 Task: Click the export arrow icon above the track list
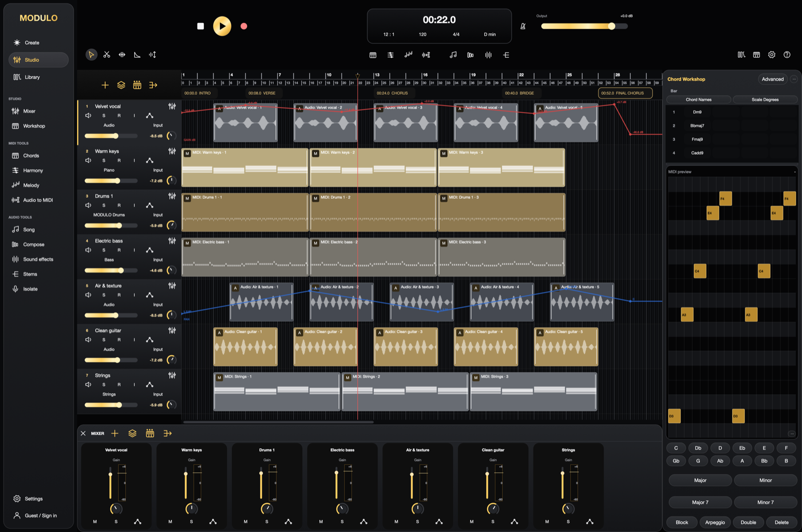tap(153, 85)
